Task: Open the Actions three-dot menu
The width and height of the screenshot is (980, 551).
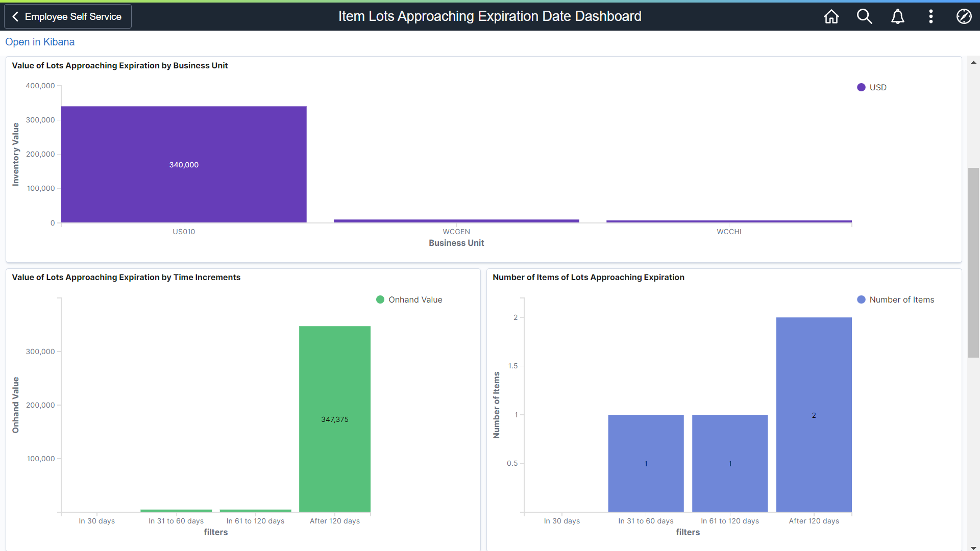Action: coord(930,16)
